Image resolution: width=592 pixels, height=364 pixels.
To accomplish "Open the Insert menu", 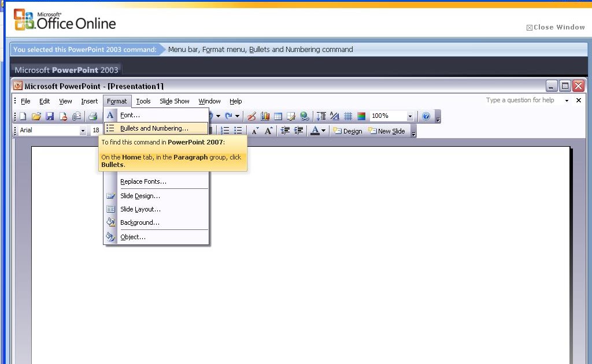I will (x=89, y=101).
